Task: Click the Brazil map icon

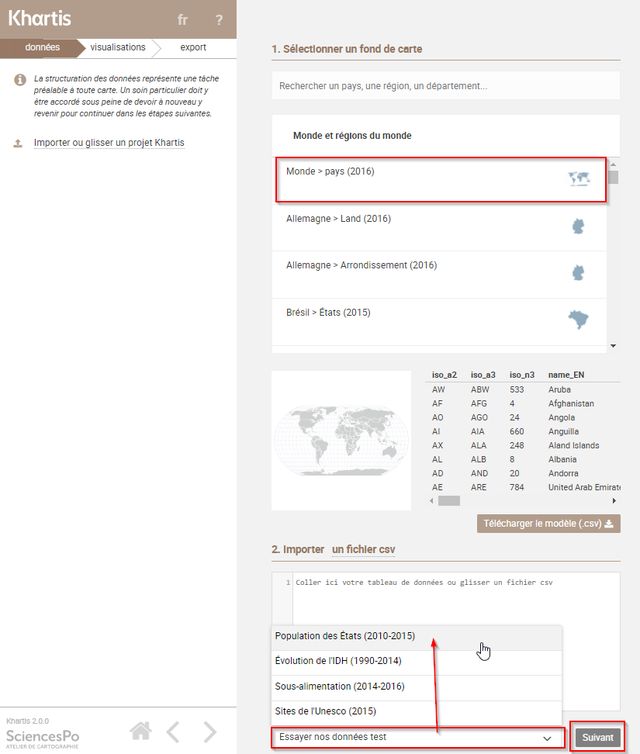Action: click(578, 320)
